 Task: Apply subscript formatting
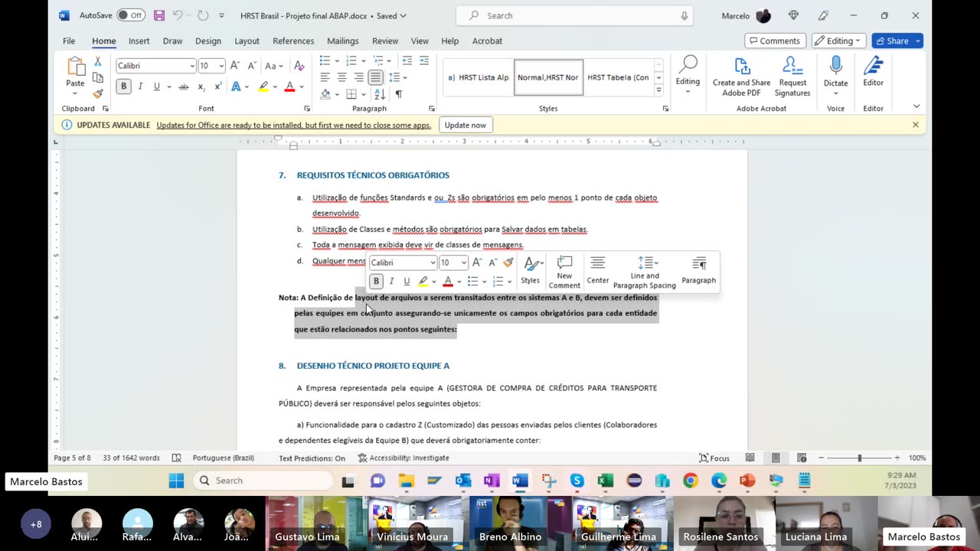(201, 86)
